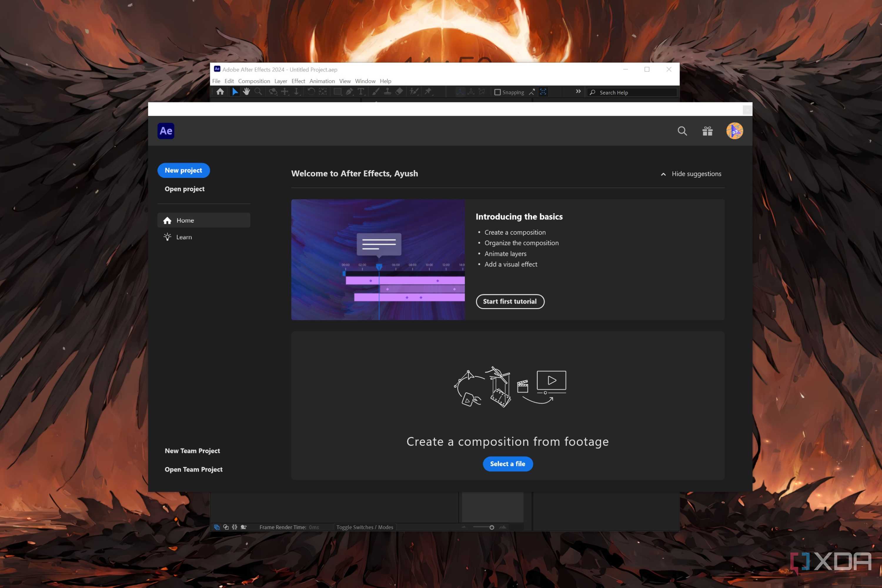Select the Type text tool
The height and width of the screenshot is (588, 882).
[x=361, y=92]
